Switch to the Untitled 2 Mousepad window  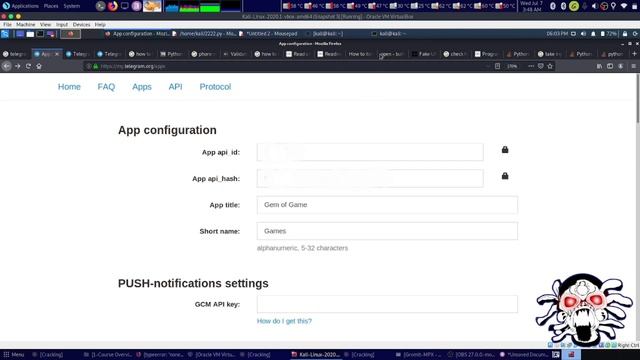pos(268,34)
